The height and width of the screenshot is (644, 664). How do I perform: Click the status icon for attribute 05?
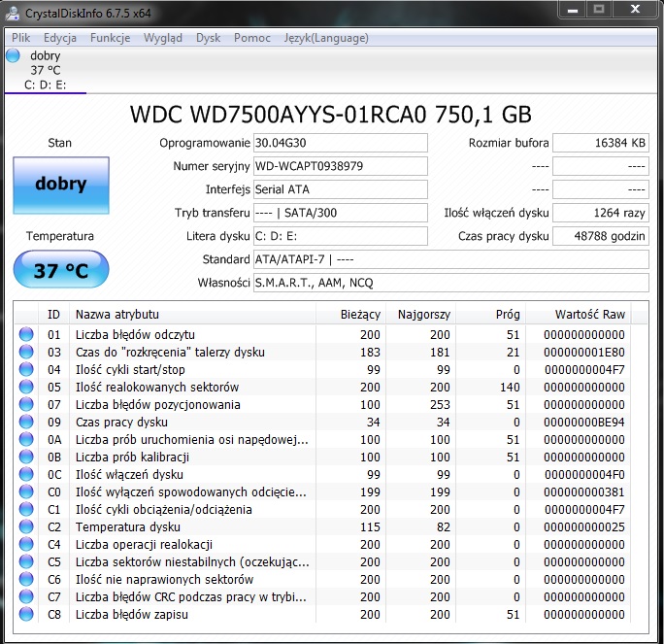point(26,387)
